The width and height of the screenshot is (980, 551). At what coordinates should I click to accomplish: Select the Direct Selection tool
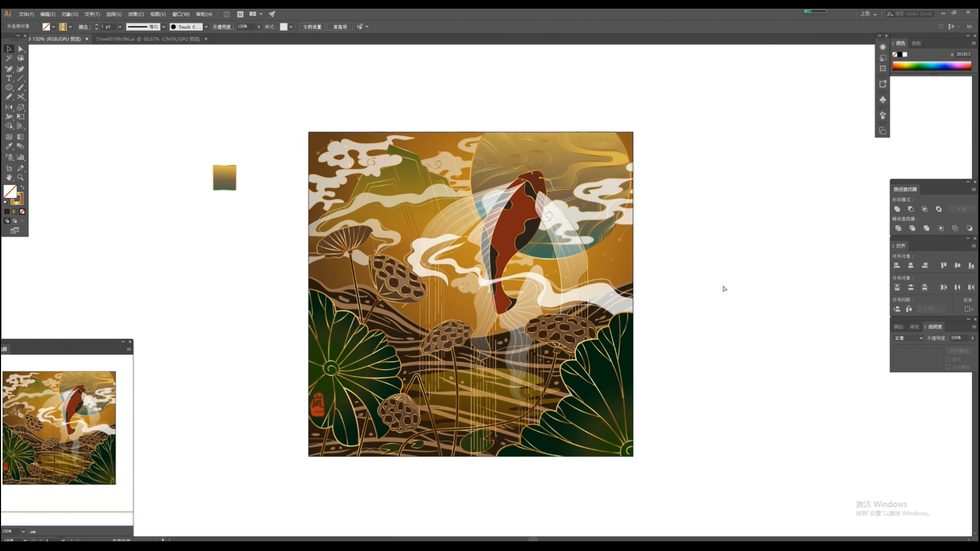(x=21, y=49)
